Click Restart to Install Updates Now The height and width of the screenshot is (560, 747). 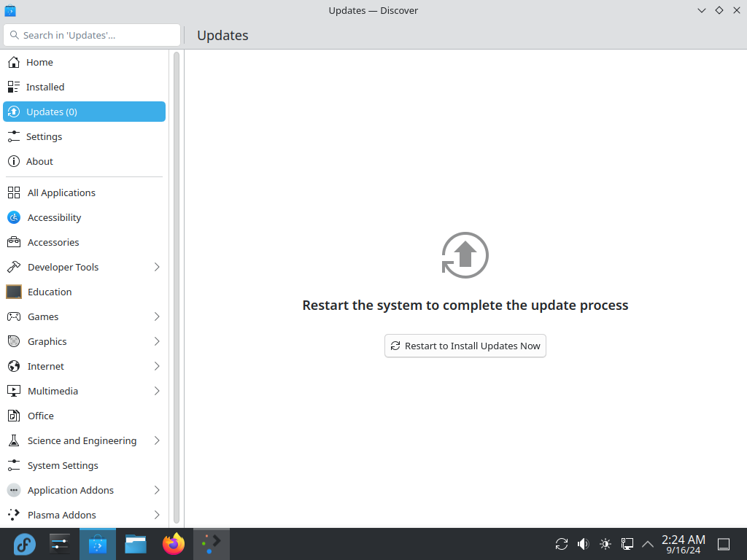tap(465, 346)
